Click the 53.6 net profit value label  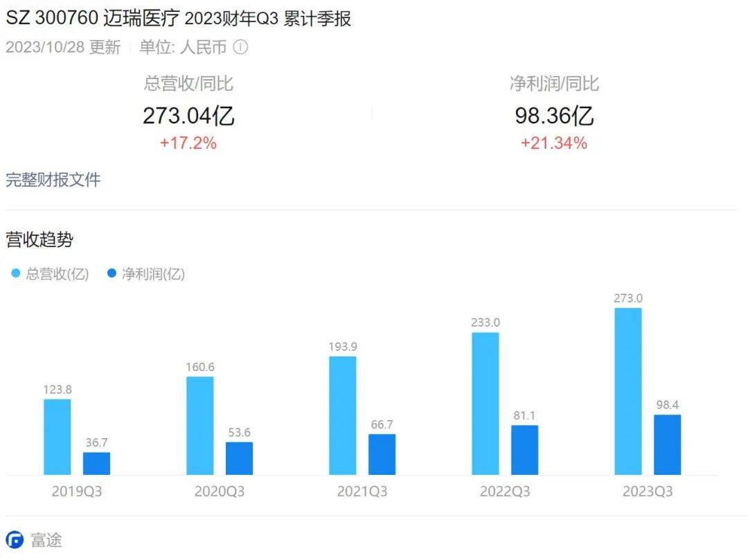pyautogui.click(x=239, y=433)
